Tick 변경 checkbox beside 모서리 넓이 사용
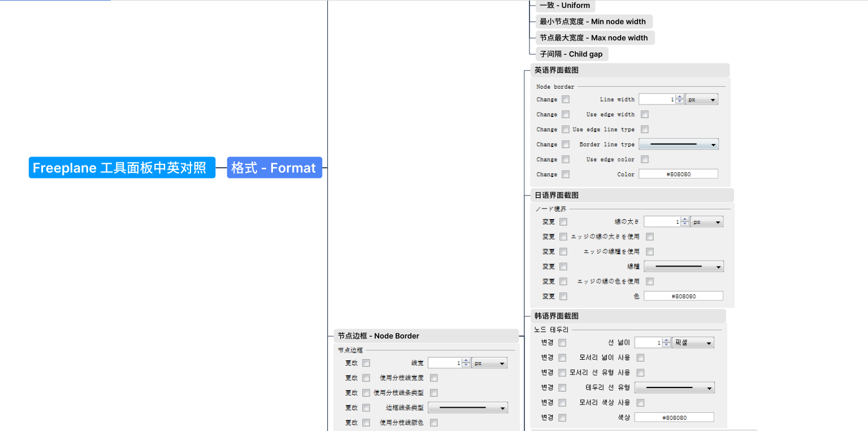 pos(562,358)
